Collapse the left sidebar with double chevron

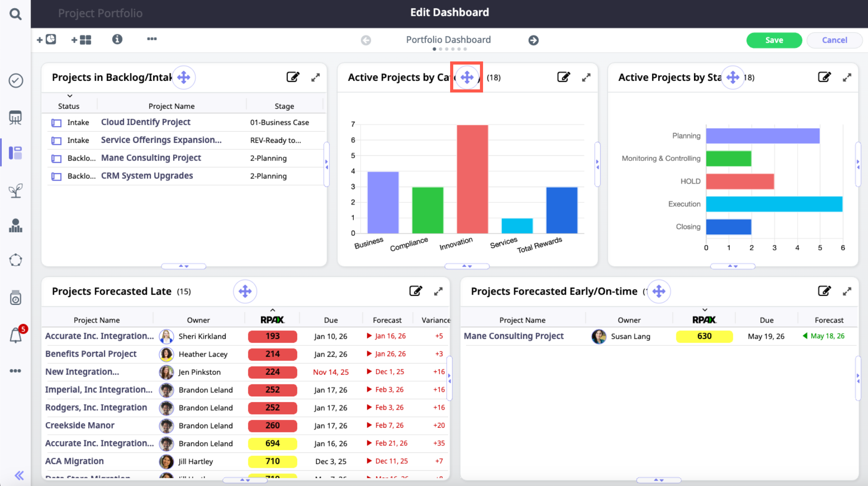point(19,475)
